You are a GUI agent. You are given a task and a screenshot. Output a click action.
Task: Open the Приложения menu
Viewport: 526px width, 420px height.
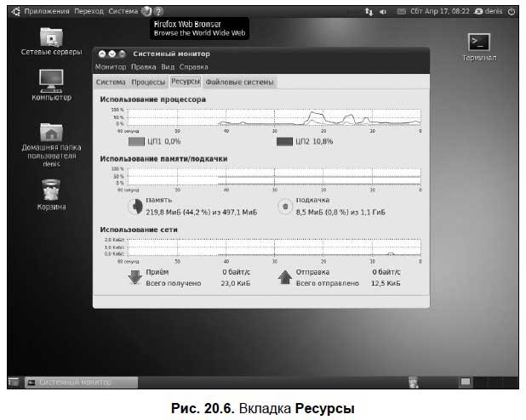pyautogui.click(x=47, y=11)
